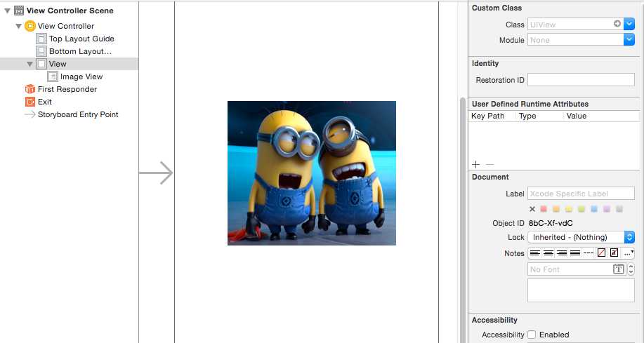Select the gray label color swatch

619,209
